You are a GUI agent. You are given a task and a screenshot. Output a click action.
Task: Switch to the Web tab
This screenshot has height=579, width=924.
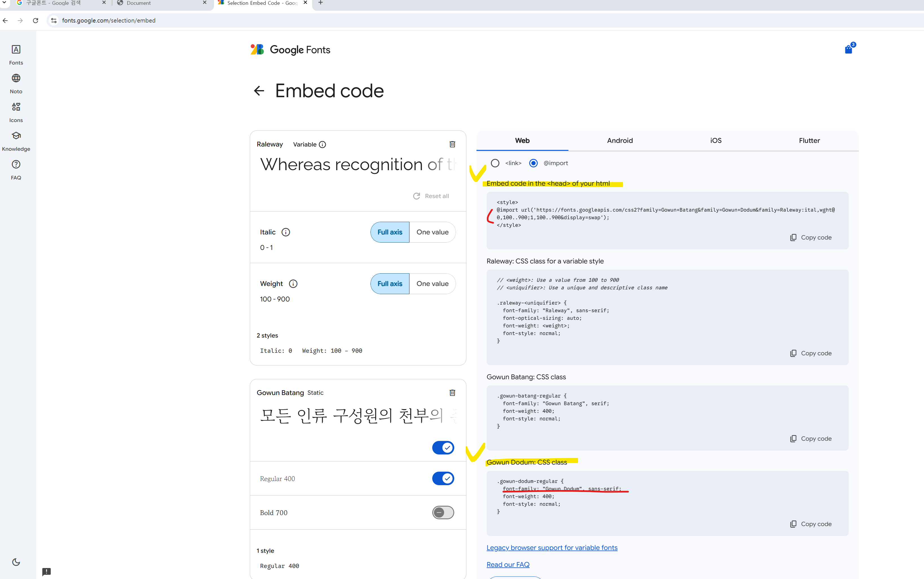[x=522, y=141]
